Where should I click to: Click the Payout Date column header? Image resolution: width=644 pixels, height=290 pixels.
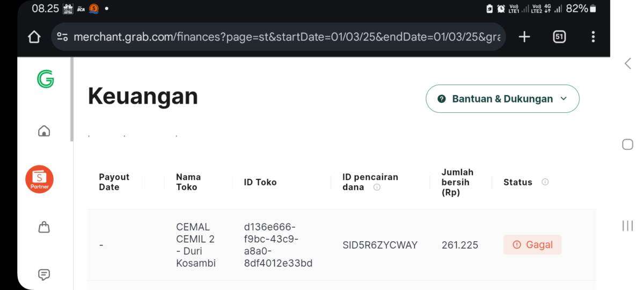pyautogui.click(x=114, y=182)
